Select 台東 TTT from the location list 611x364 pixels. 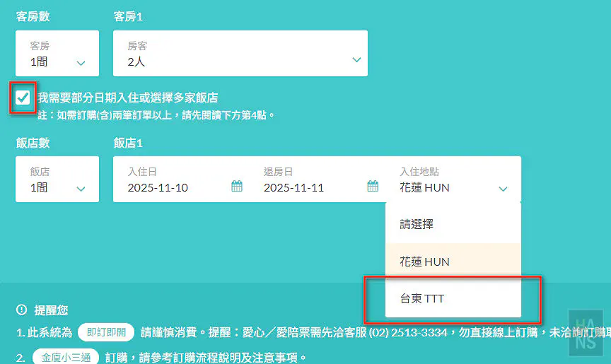click(422, 299)
